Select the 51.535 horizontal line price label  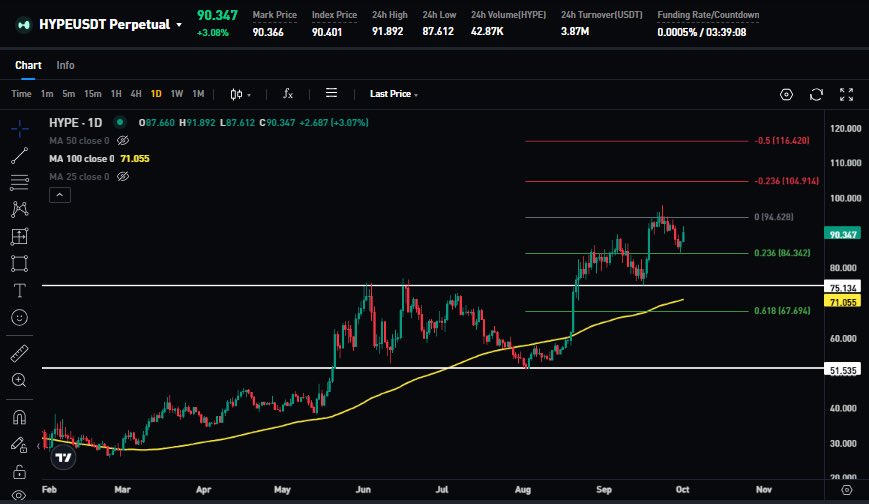[843, 370]
